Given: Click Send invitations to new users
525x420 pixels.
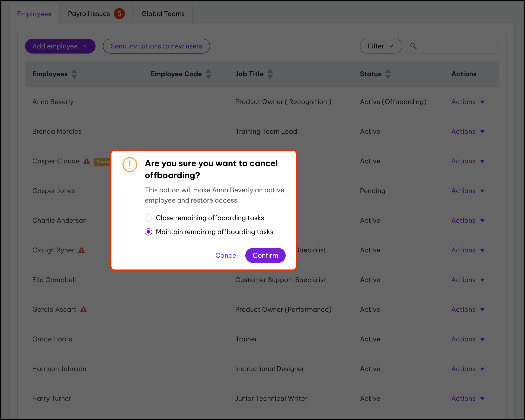Looking at the screenshot, I should [x=156, y=46].
